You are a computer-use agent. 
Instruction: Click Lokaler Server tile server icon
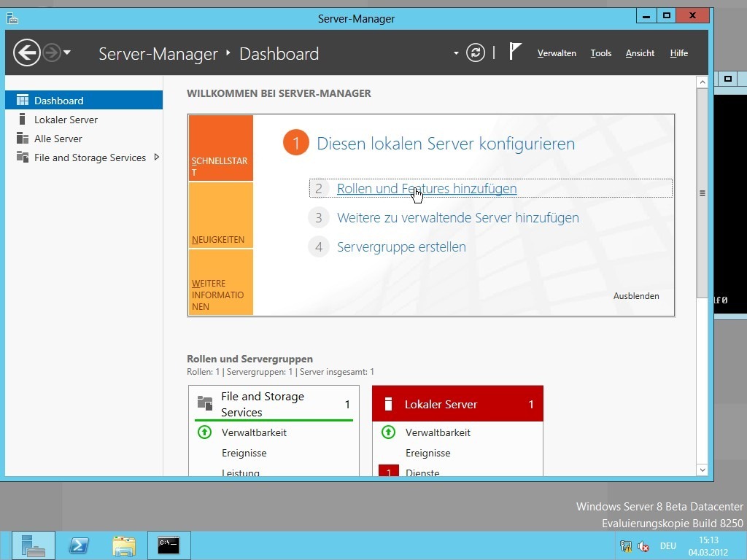point(388,404)
